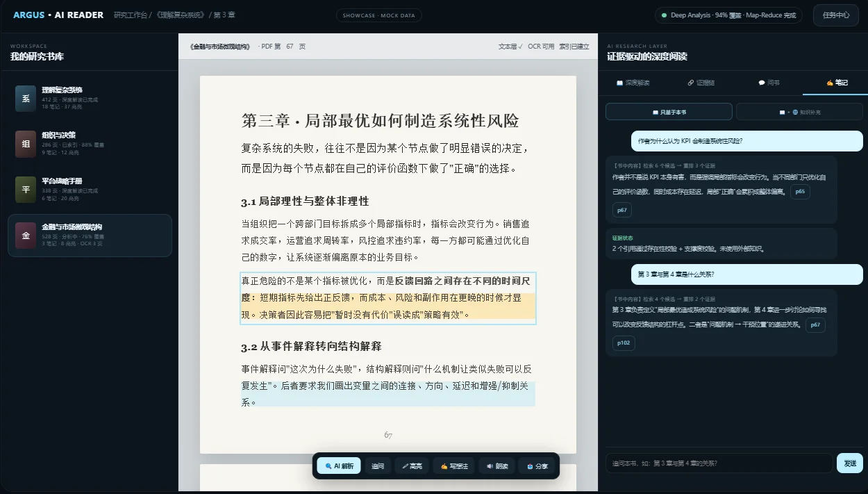Viewport: 868px width, 494px height.
Task: Start 朗读 read-aloud speaker tool
Action: 497,466
